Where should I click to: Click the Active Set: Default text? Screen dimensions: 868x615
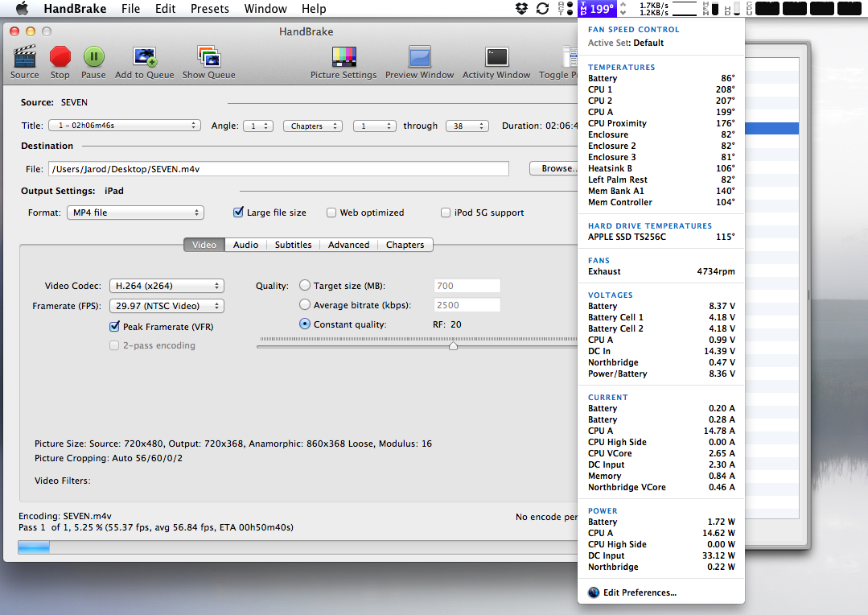(x=626, y=43)
